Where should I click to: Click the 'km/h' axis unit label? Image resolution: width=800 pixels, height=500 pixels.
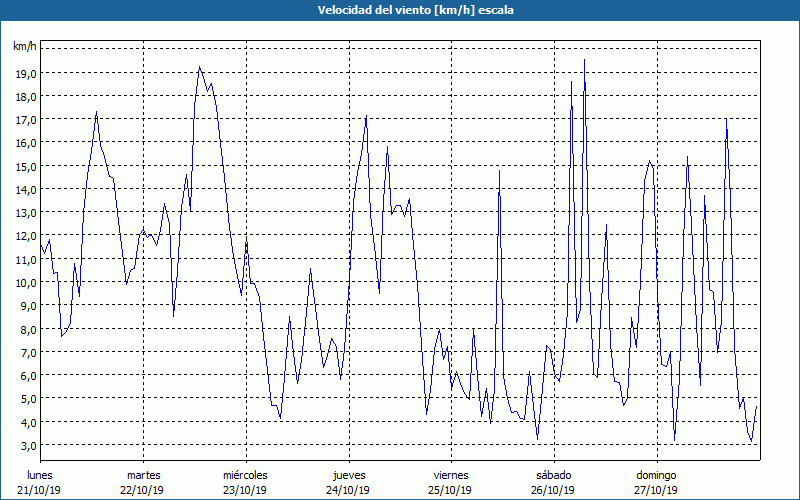point(25,46)
